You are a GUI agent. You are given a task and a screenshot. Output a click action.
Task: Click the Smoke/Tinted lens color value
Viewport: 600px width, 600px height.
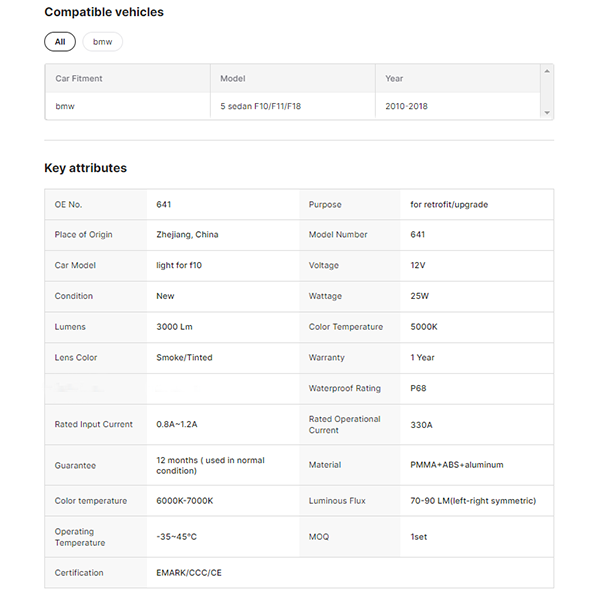184,357
